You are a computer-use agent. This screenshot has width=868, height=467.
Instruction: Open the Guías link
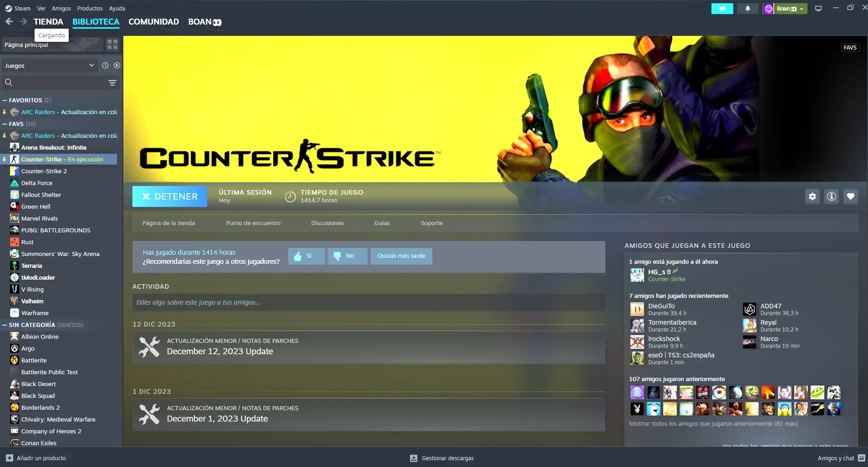click(x=382, y=223)
